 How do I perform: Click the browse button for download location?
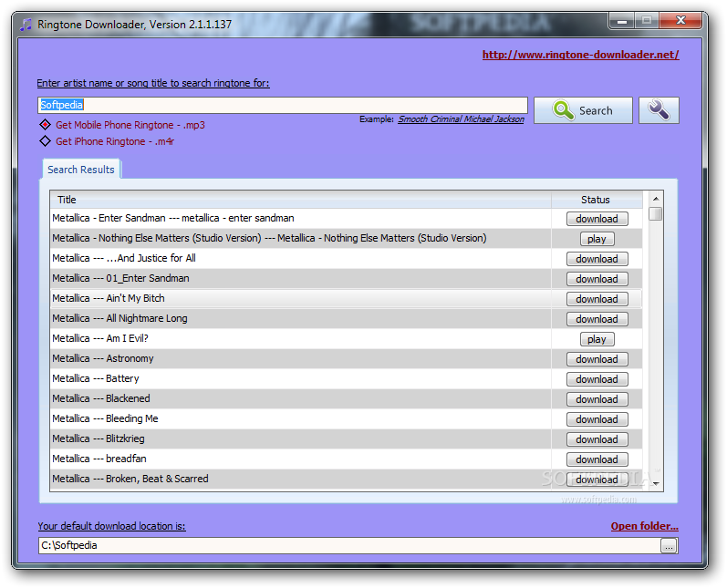[669, 546]
